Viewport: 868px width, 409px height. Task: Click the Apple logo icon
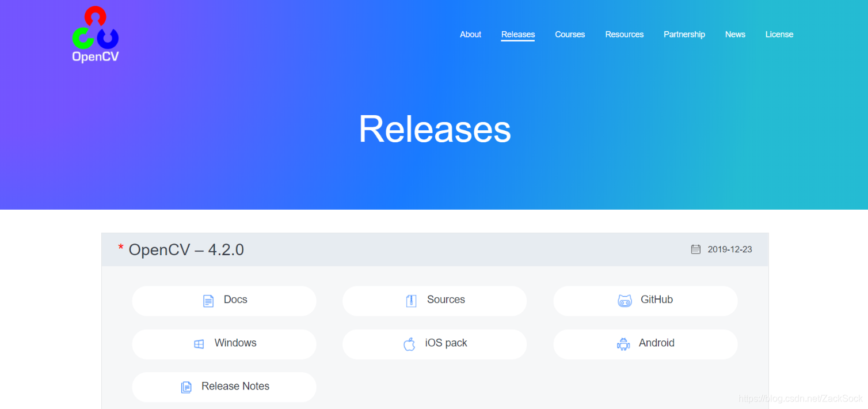point(409,344)
